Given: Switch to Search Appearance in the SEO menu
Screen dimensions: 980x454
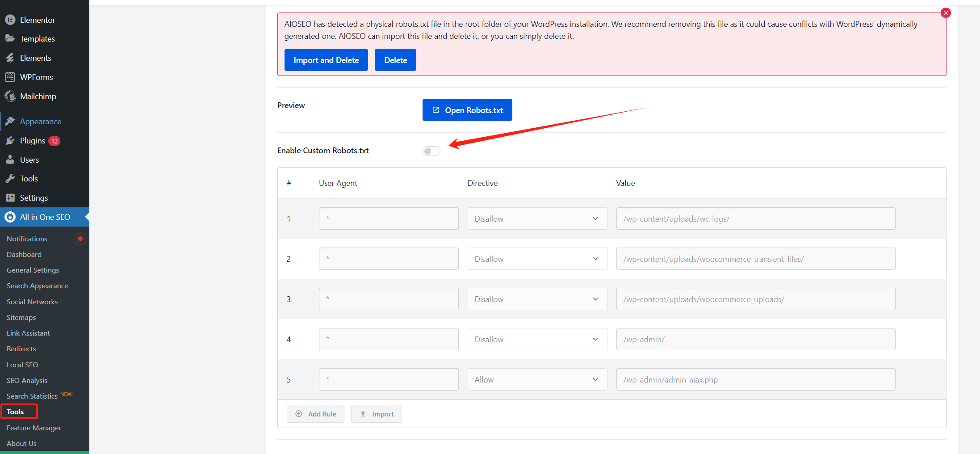Looking at the screenshot, I should click(38, 286).
